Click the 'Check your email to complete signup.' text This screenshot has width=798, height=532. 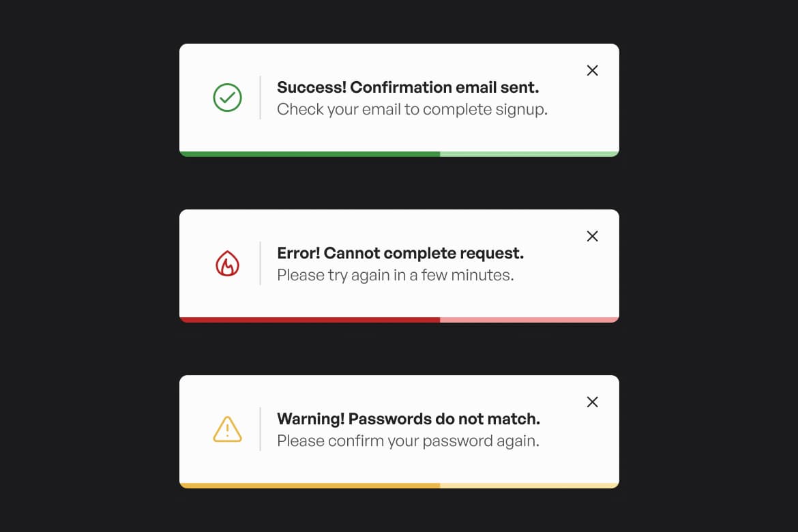tap(412, 109)
